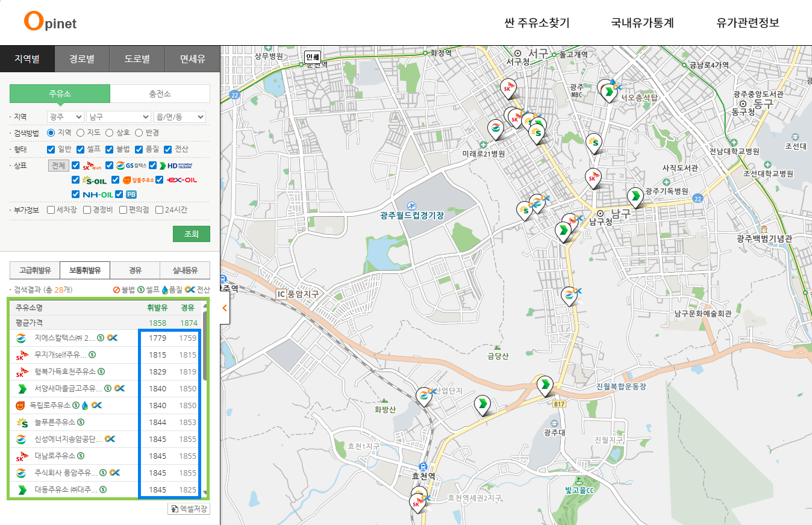Uncheck the 셀프 type checkbox

(81, 149)
